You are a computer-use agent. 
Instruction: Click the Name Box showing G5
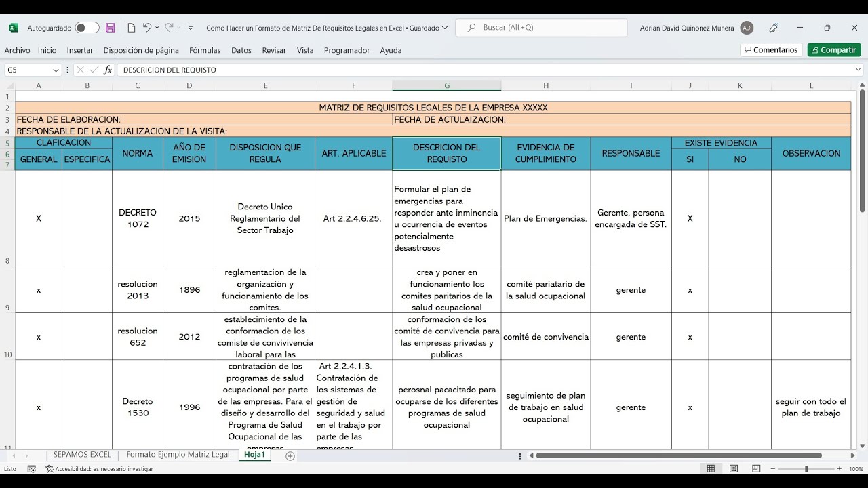28,70
